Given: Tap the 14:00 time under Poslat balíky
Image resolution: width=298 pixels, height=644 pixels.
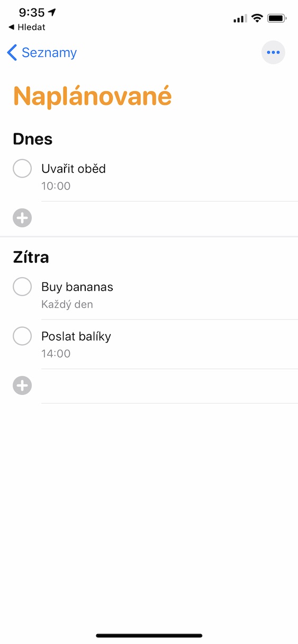Looking at the screenshot, I should pyautogui.click(x=56, y=353).
